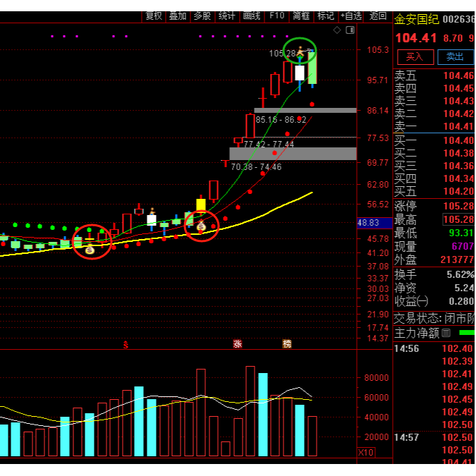The width and height of the screenshot is (476, 476).
Task: Click the last green candlestick at the top
Action: 312,68
